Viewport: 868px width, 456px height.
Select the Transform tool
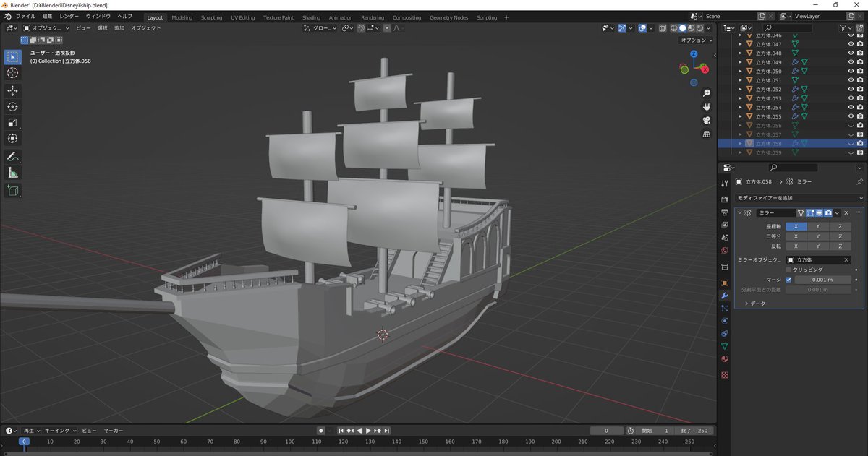coord(13,138)
